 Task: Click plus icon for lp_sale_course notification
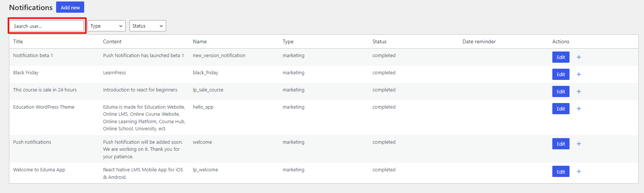click(579, 91)
